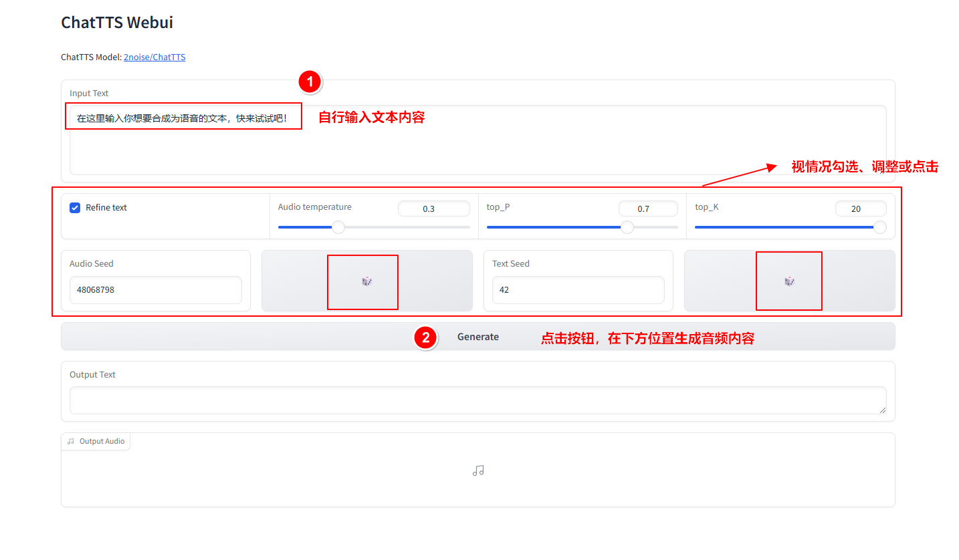Uncheck the Refine text checkbox
959x560 pixels.
tap(75, 208)
